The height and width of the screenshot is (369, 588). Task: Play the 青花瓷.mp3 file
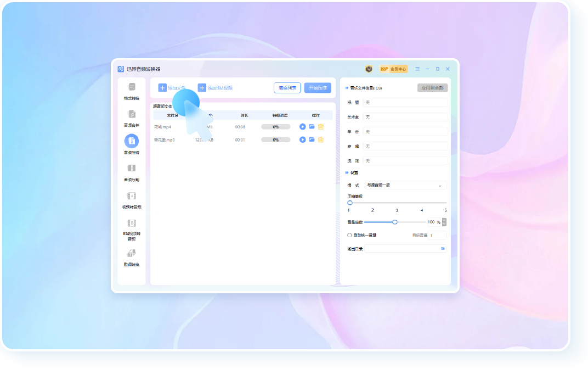pos(303,139)
